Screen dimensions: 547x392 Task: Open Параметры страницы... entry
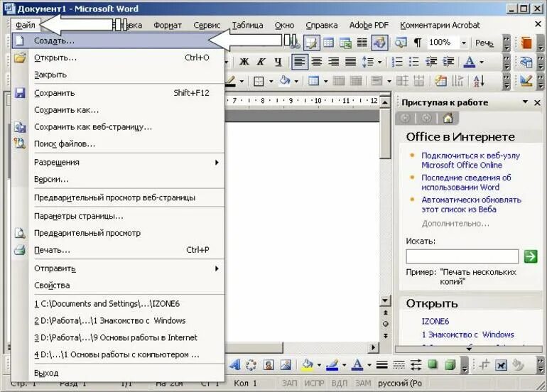[x=118, y=216]
